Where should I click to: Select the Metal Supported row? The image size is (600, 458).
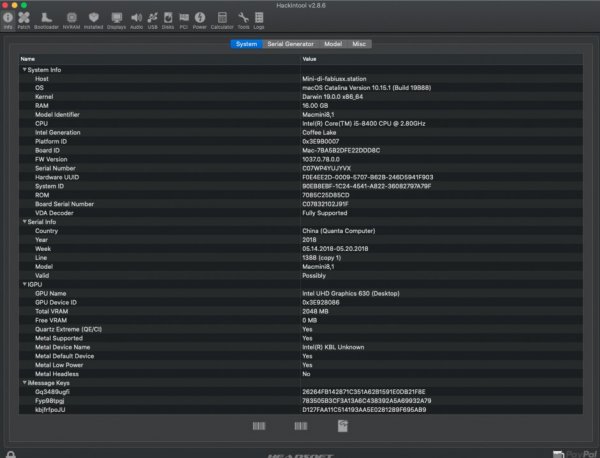coord(301,338)
